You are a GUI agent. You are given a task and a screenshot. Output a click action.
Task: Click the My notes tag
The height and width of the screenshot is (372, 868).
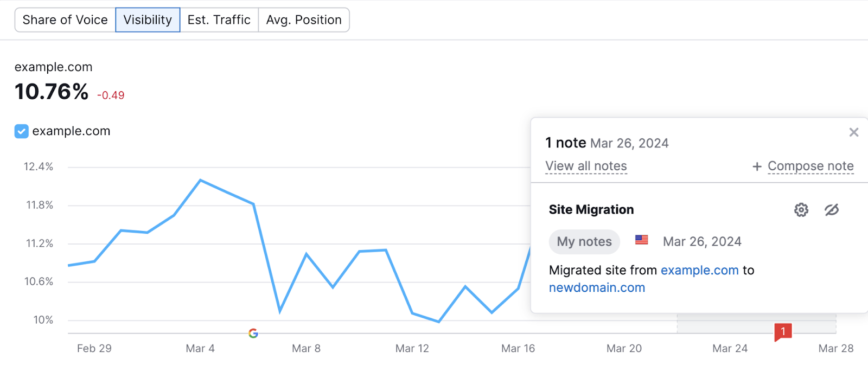584,241
